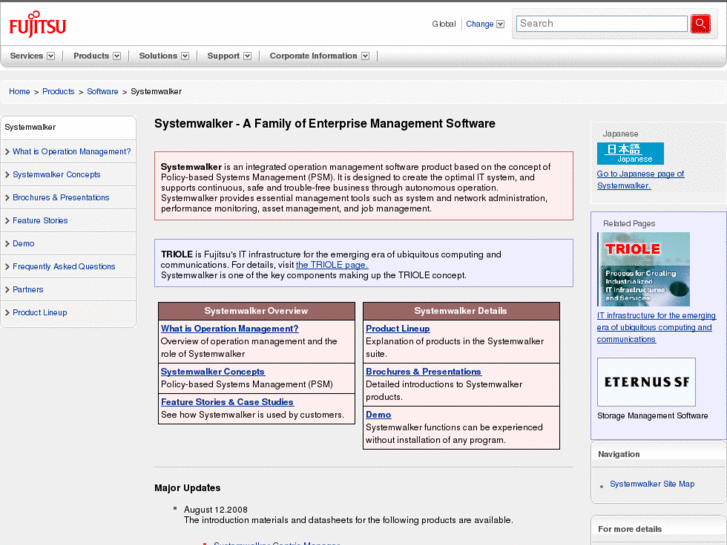727x545 pixels.
Task: Click the Navigation panel heading
Action: pyautogui.click(x=619, y=454)
